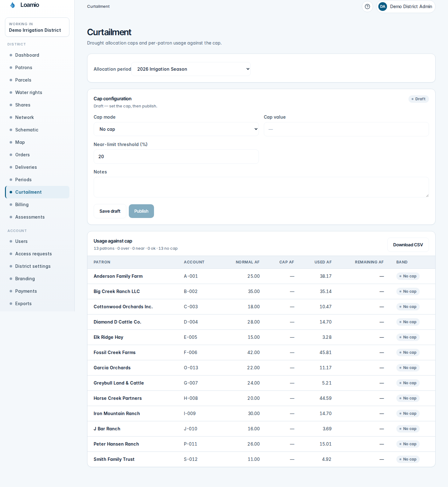Select the Elk Ridge Hay row
The image size is (448, 487).
[x=261, y=337]
